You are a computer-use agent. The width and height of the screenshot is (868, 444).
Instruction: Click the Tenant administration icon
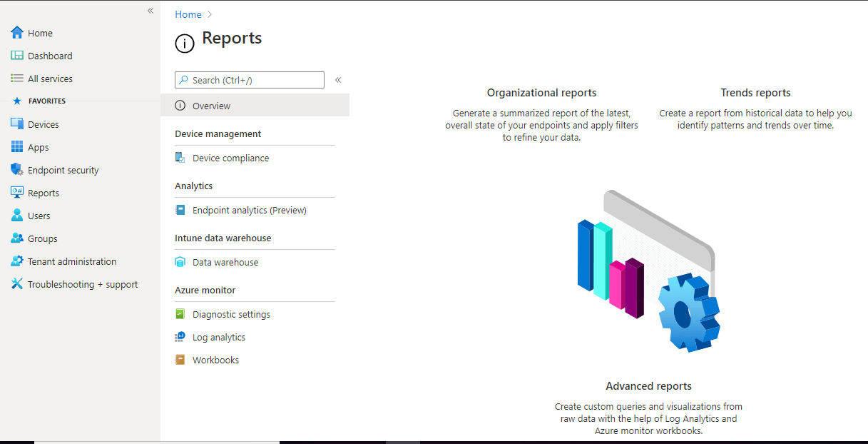(17, 261)
